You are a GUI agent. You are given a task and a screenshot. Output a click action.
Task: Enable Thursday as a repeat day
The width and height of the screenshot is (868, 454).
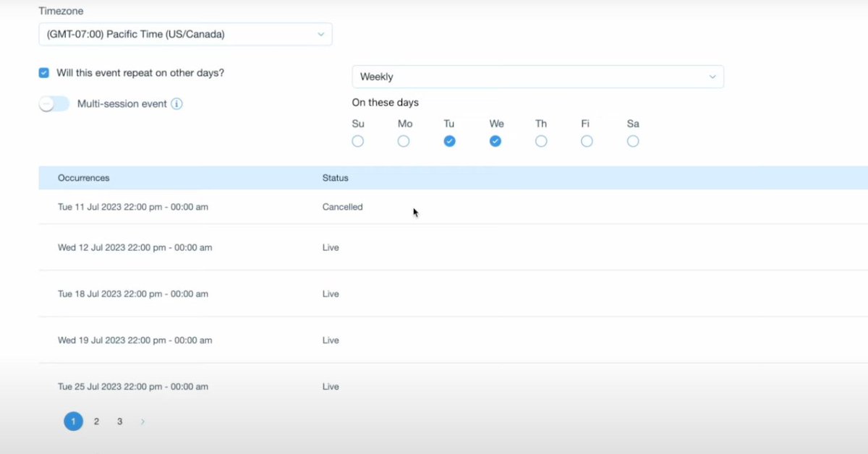coord(541,141)
